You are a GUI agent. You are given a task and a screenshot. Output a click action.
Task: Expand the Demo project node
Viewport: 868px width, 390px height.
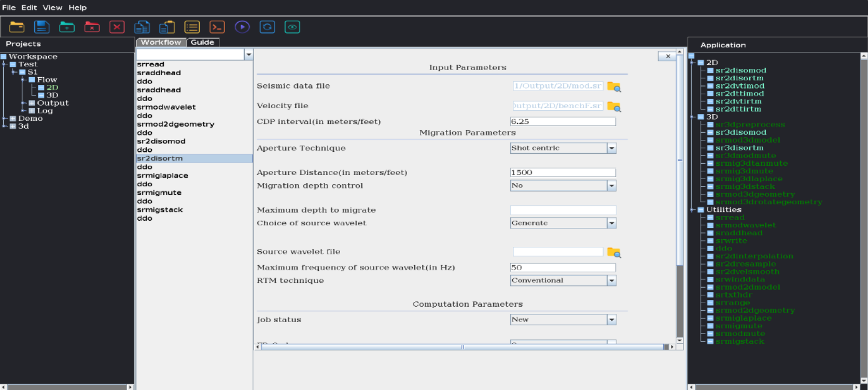point(5,119)
